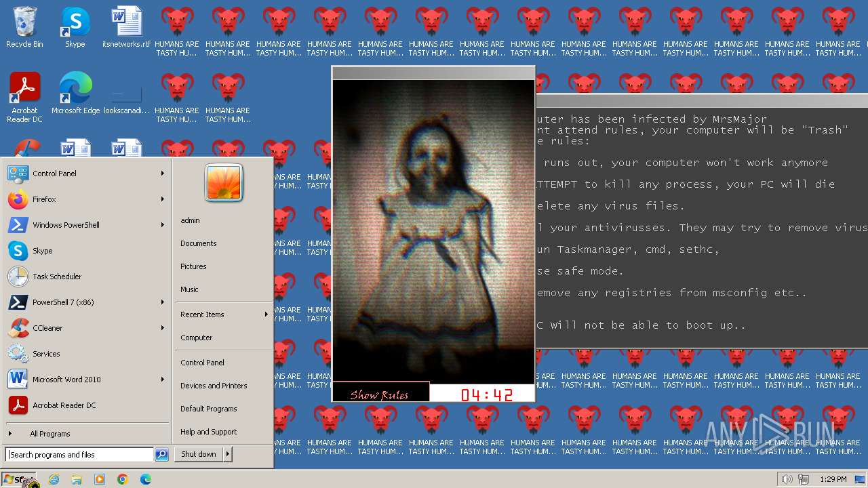Open Default Programs

pos(208,409)
